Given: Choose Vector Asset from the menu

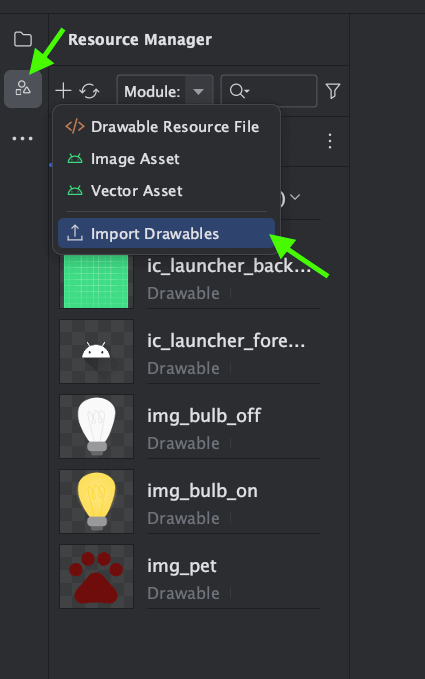Looking at the screenshot, I should click(x=166, y=191).
